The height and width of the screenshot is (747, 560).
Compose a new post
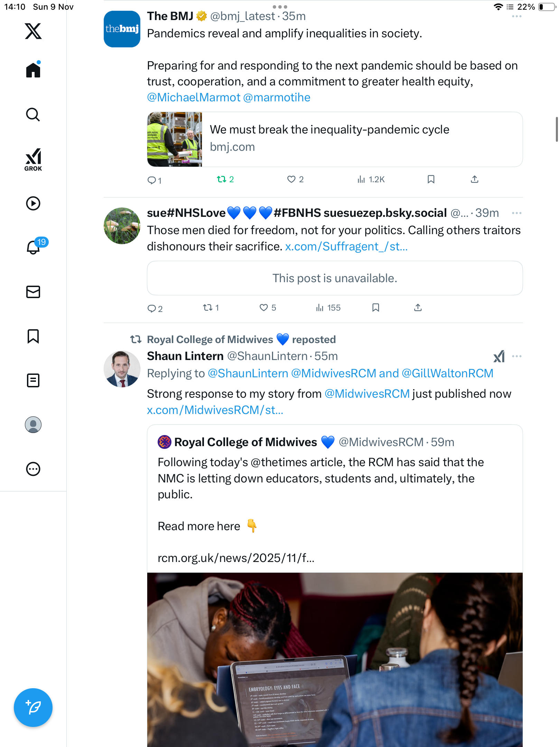[33, 708]
